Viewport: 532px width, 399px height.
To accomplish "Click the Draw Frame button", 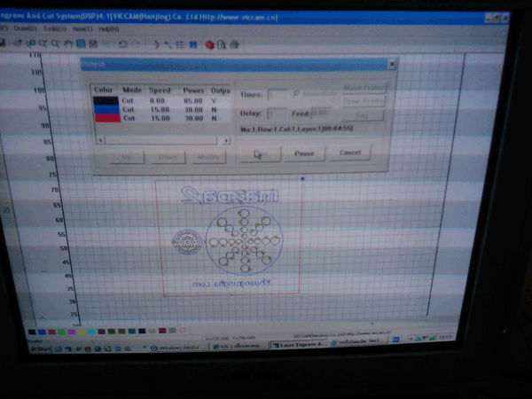I will pyautogui.click(x=363, y=101).
